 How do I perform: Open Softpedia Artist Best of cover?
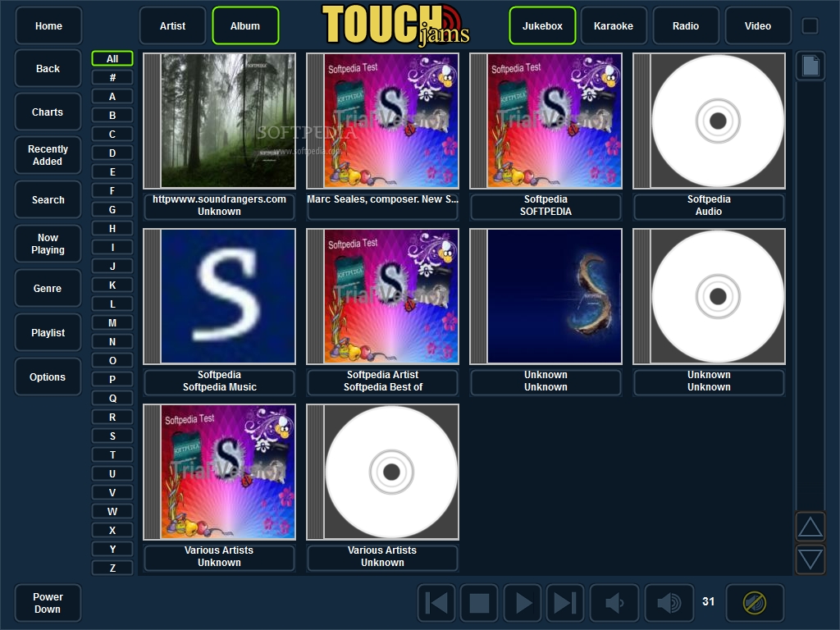point(382,296)
